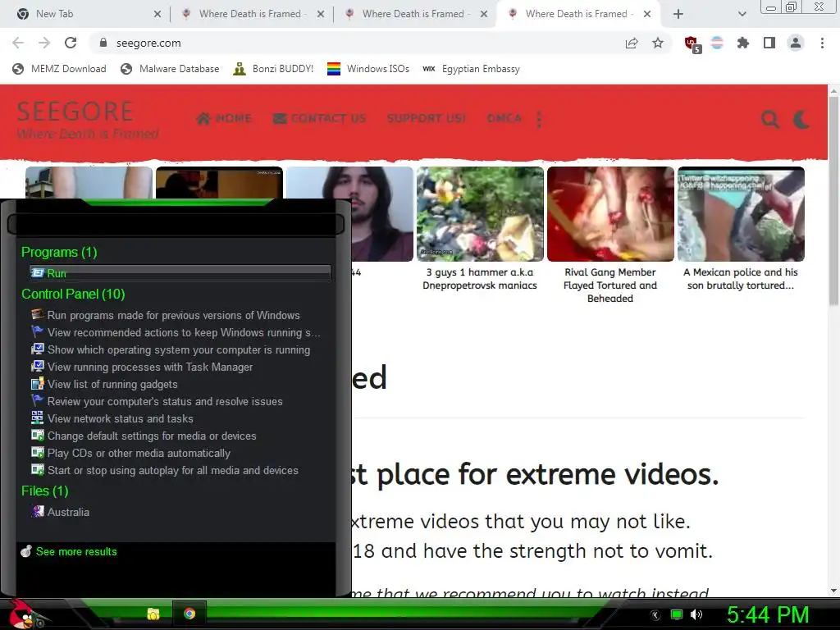Open the Windows ISOs bookmark
Screen dimensions: 840x630
pos(368,69)
